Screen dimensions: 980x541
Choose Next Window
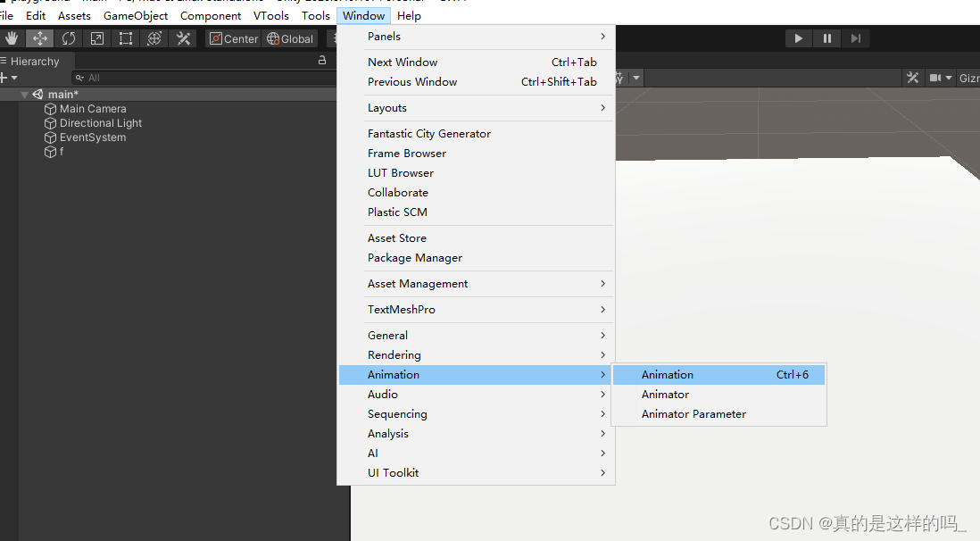click(477, 62)
